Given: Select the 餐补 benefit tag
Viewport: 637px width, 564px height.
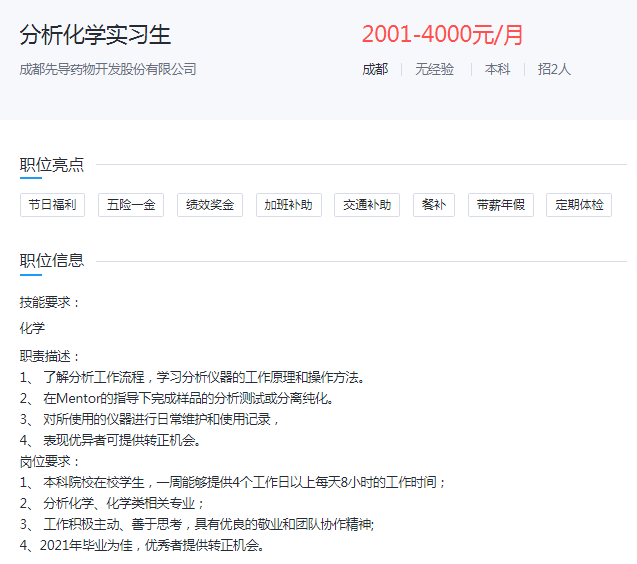Looking at the screenshot, I should click(x=433, y=205).
